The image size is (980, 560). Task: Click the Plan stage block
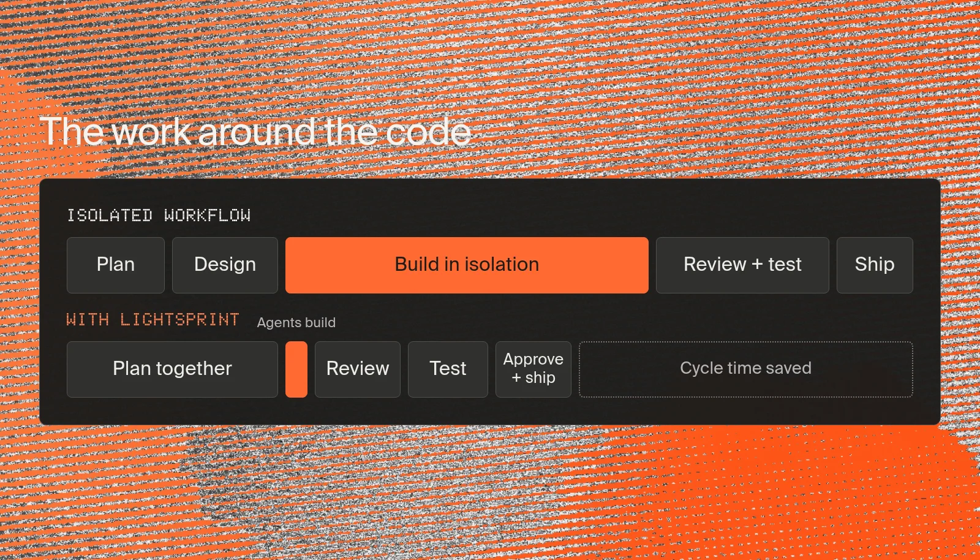pos(116,265)
